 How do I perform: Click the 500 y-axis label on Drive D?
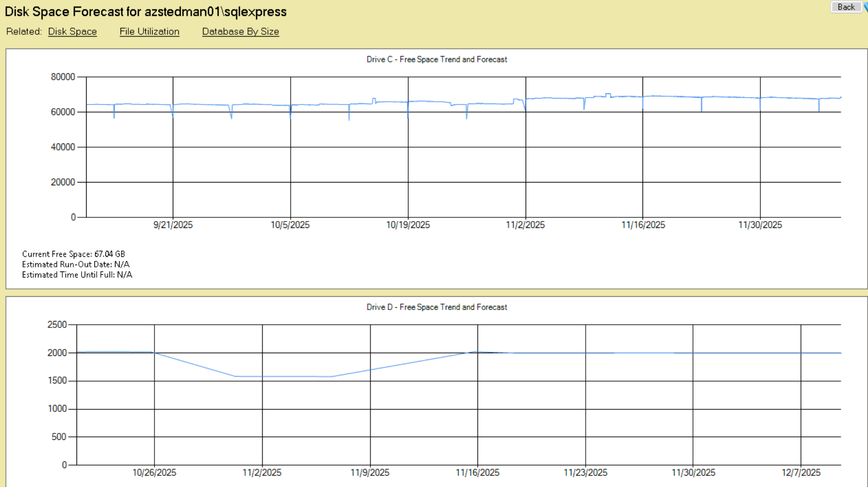pos(59,437)
